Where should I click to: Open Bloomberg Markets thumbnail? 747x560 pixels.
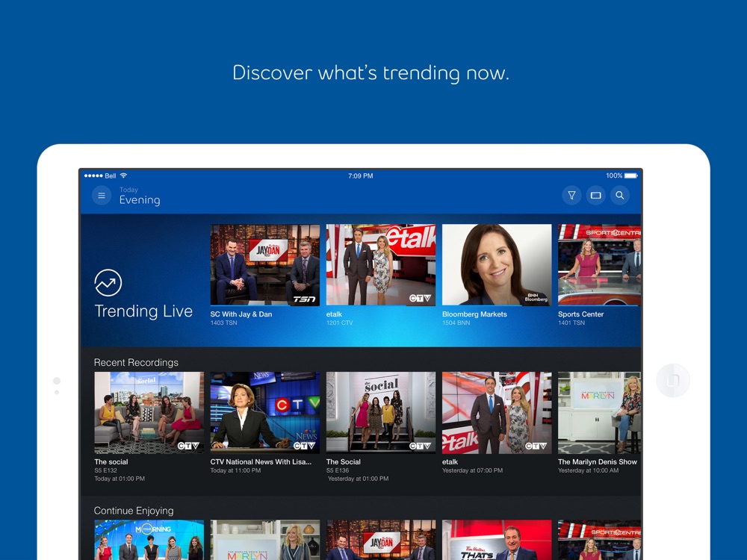click(497, 265)
